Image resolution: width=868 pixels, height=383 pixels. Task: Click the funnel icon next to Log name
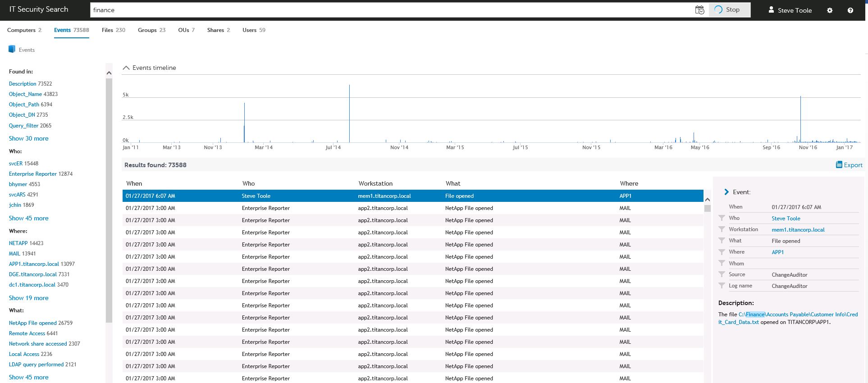(x=722, y=286)
